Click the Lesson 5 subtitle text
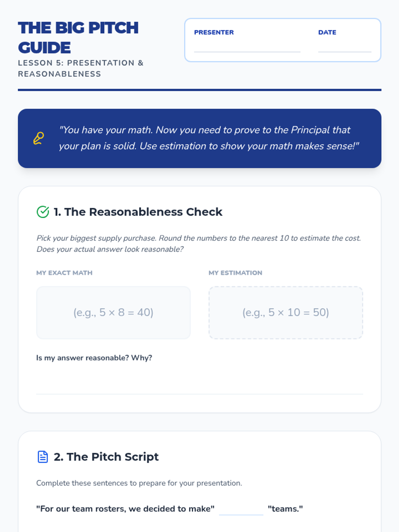399x532 pixels. pyautogui.click(x=80, y=68)
